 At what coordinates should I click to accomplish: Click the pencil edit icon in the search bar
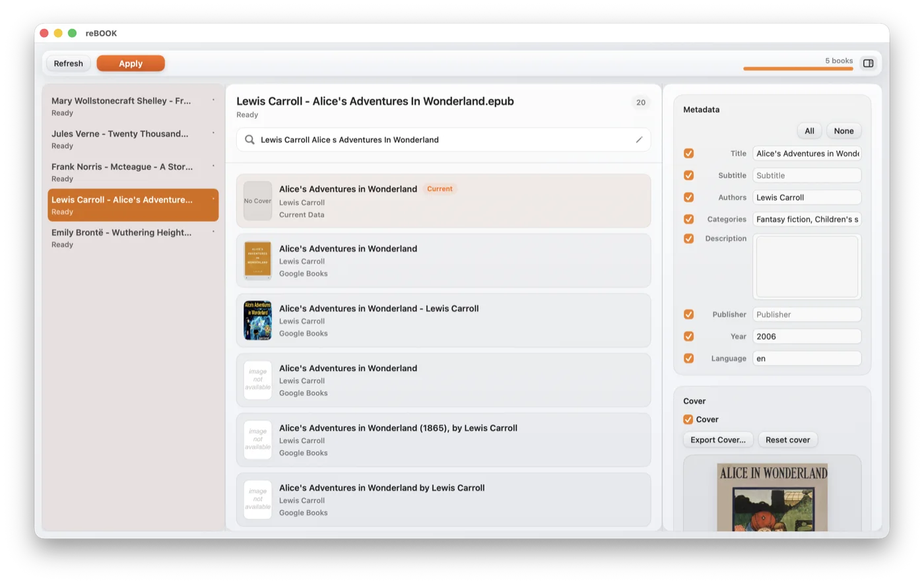coord(639,139)
